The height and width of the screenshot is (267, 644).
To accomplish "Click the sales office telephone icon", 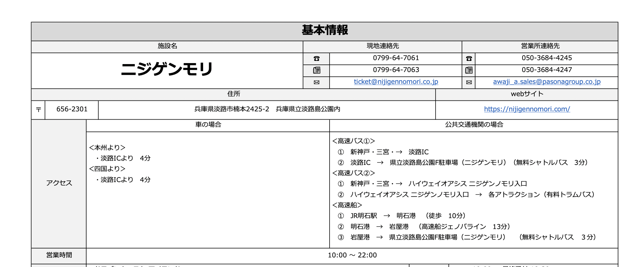I will coord(469,58).
